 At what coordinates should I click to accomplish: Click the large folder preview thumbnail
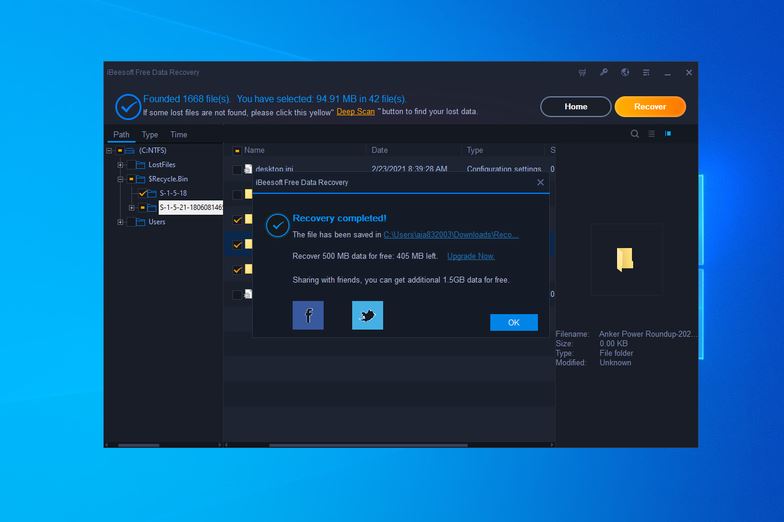coord(625,260)
